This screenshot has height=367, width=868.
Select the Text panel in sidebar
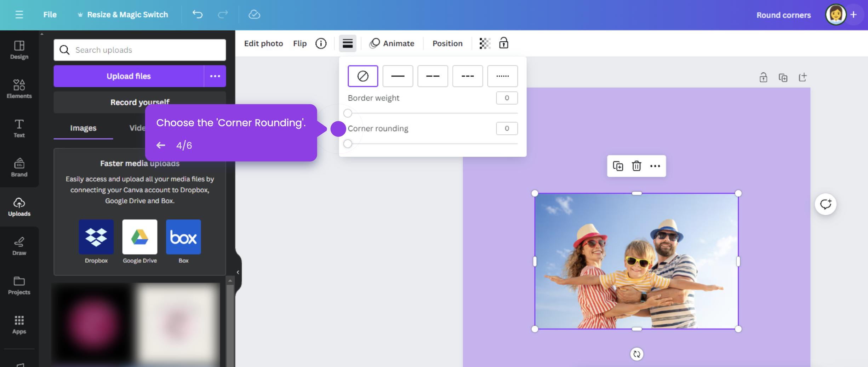coord(19,128)
